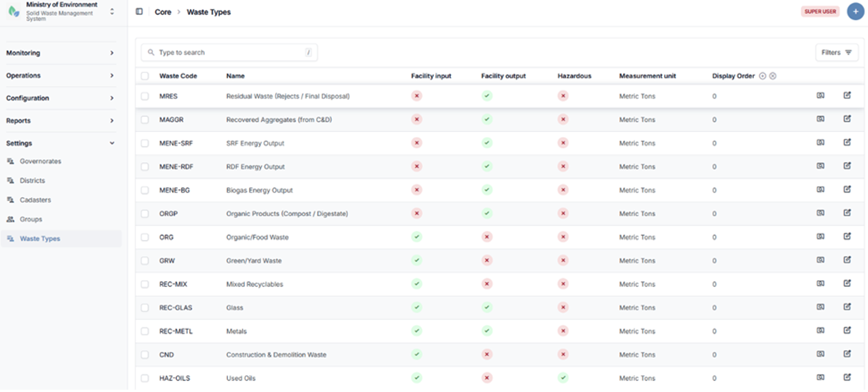Edit the MENE-BG waste type
Image resolution: width=868 pixels, height=392 pixels.
(847, 189)
